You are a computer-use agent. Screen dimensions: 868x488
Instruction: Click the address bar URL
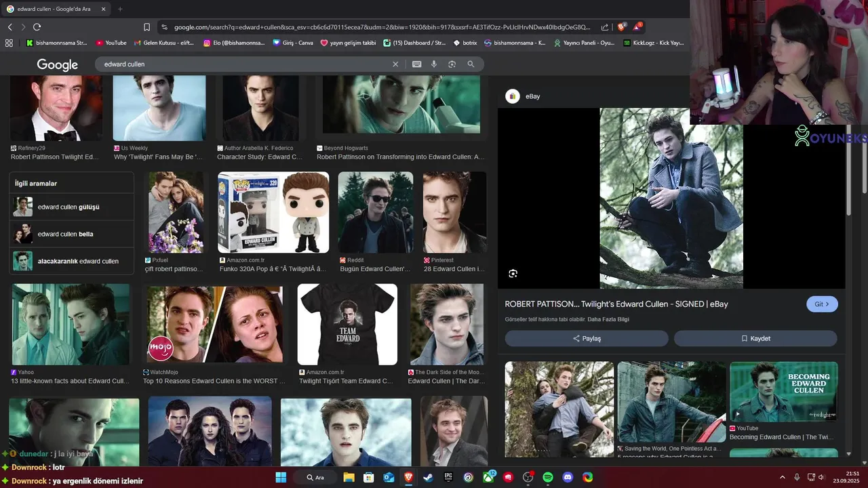click(x=382, y=27)
